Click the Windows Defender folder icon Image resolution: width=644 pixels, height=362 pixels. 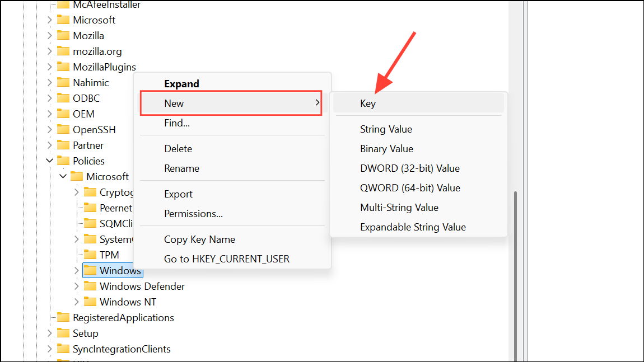pyautogui.click(x=90, y=286)
